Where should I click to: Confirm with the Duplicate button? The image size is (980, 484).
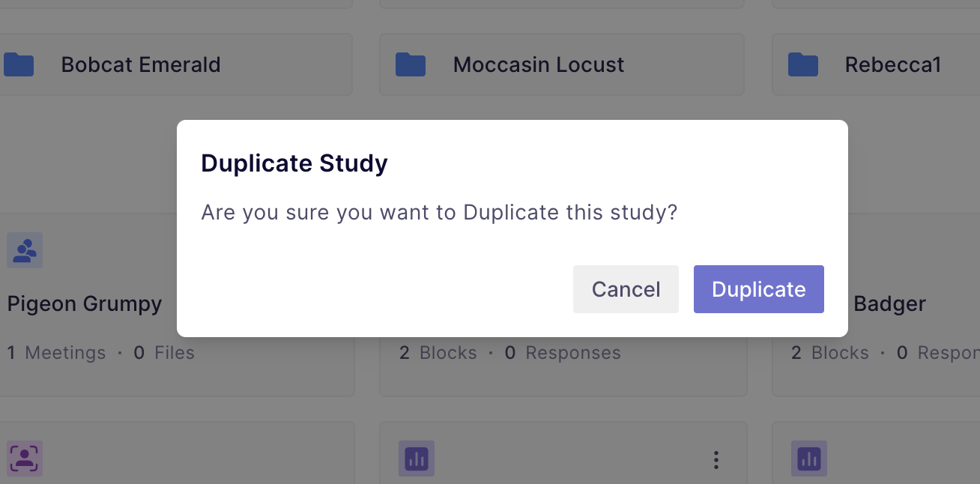[758, 289]
